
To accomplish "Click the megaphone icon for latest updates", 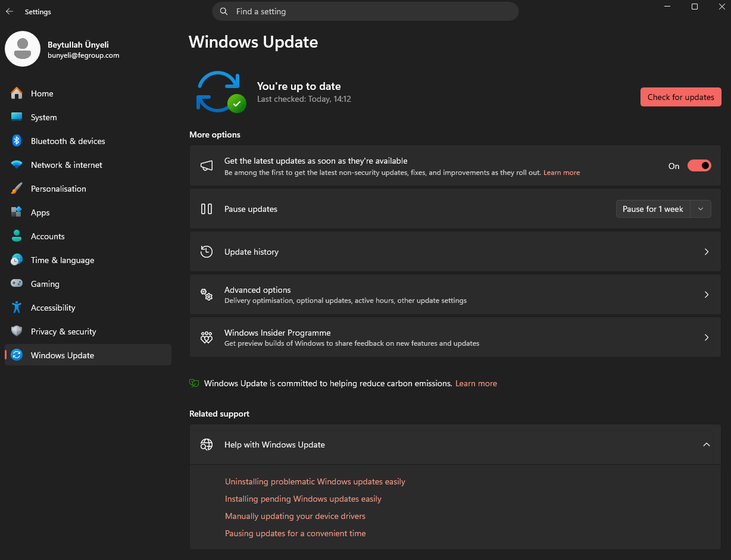I will tap(207, 165).
